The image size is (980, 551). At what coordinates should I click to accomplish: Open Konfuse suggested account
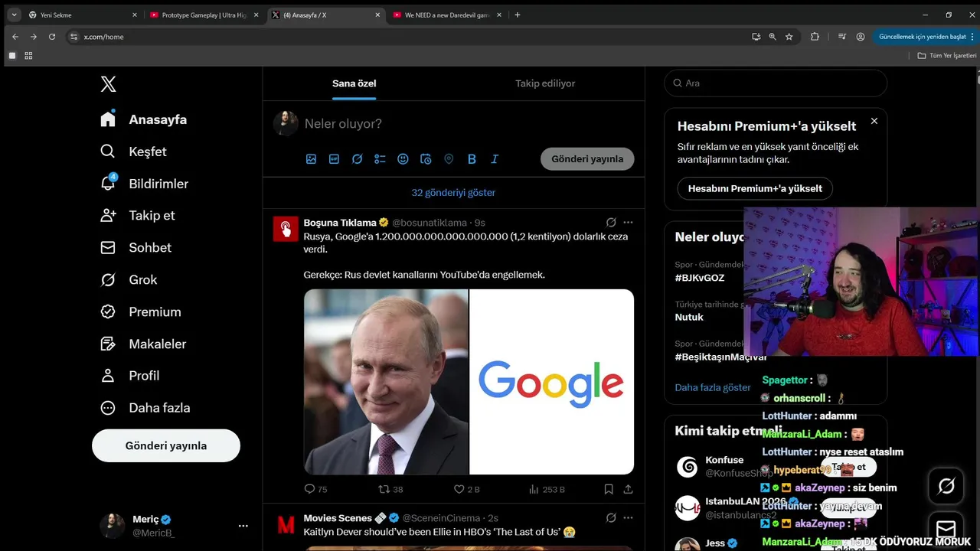tap(724, 460)
